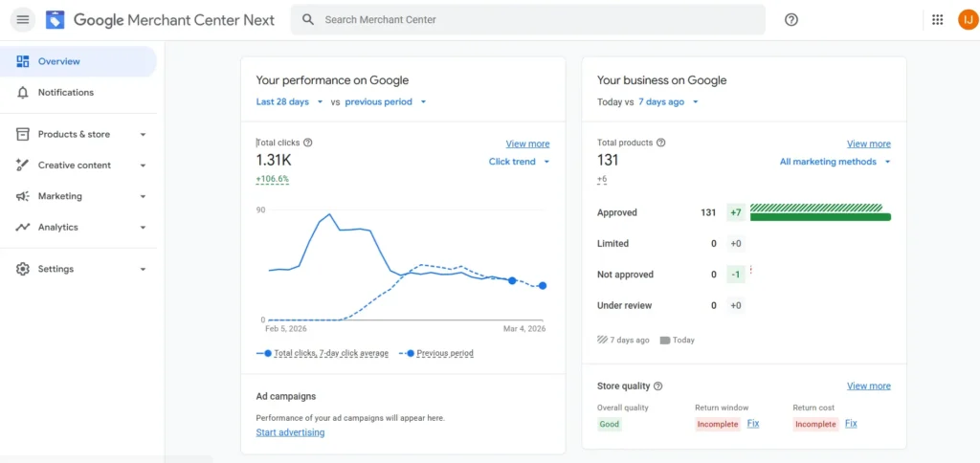Click the Notifications bell icon
This screenshot has height=463, width=980.
pos(23,93)
